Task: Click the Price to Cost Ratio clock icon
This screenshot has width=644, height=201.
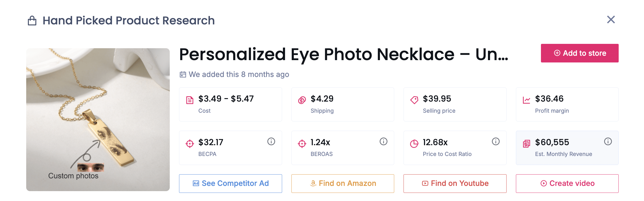Action: 414,143
